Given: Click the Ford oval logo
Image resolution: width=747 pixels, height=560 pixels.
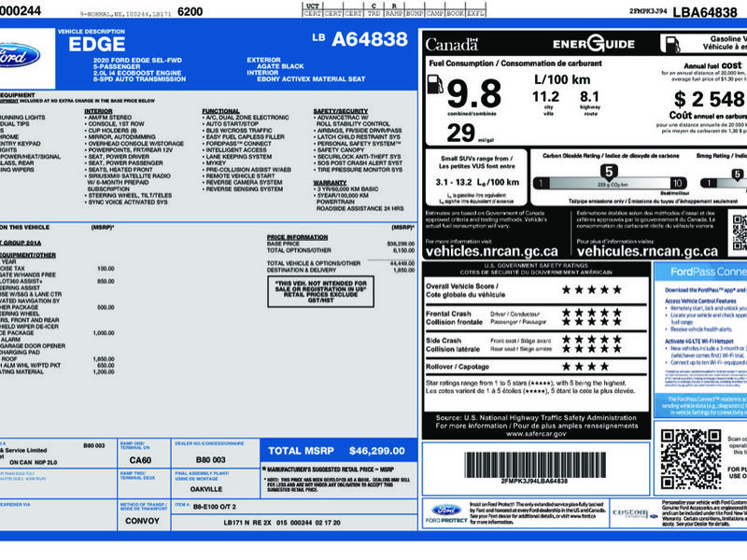Looking at the screenshot, I should 20,56.
